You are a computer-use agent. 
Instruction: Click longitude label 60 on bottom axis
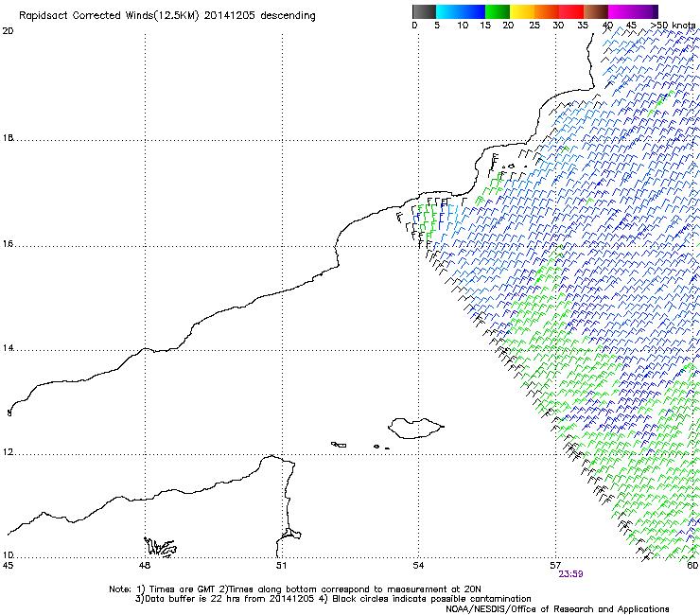click(x=692, y=566)
